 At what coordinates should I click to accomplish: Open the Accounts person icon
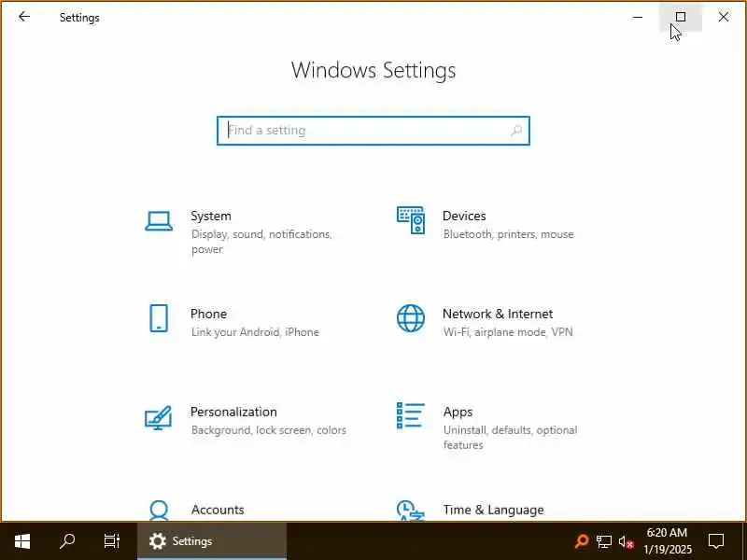(x=159, y=510)
